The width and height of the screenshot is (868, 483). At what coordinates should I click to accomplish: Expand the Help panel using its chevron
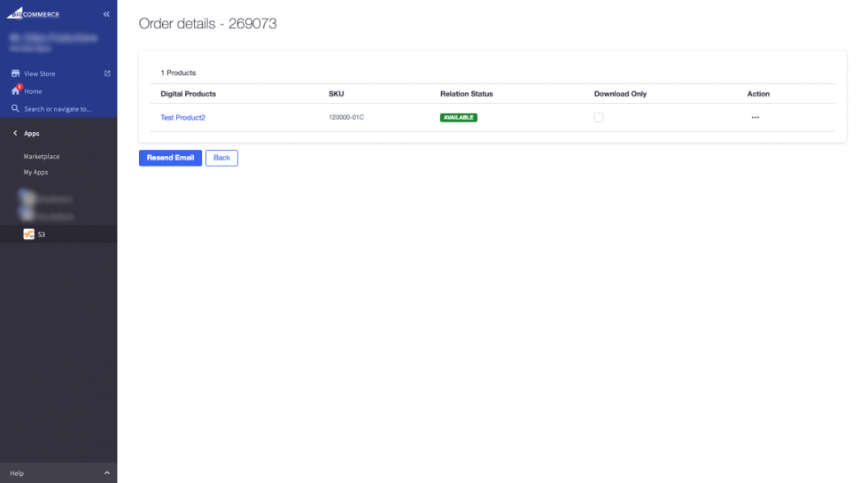106,473
